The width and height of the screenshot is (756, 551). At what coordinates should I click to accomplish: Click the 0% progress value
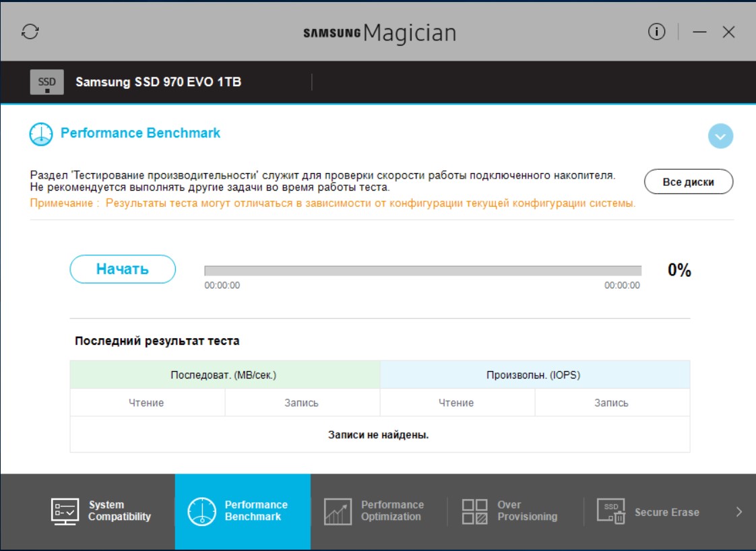(679, 270)
